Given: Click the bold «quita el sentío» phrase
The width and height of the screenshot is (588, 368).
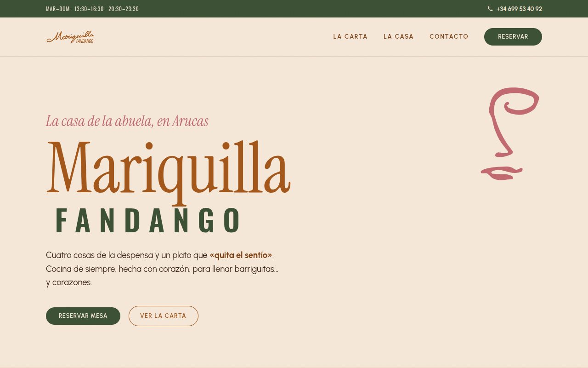Looking at the screenshot, I should tap(241, 255).
